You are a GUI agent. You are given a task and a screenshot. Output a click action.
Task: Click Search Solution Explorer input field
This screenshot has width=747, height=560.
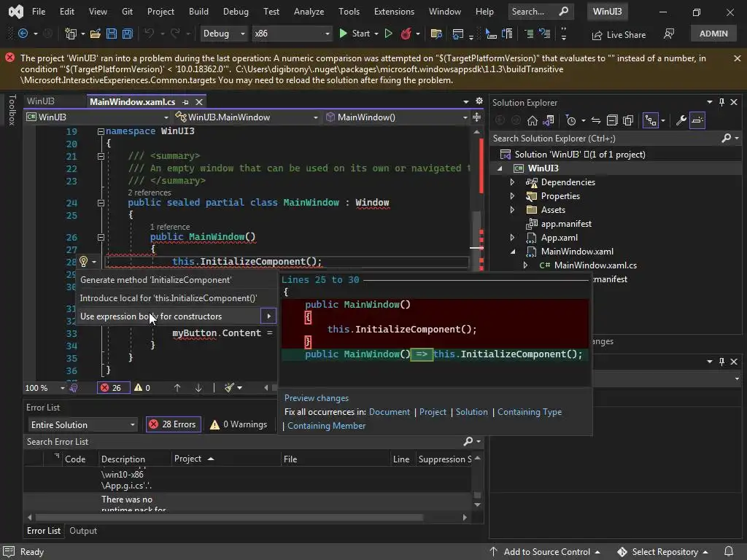[606, 138]
